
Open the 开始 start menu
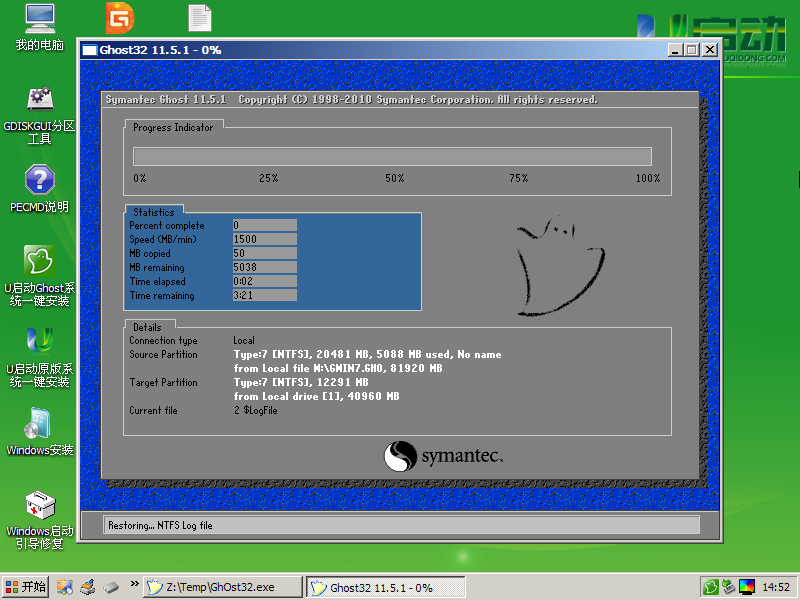(26, 587)
